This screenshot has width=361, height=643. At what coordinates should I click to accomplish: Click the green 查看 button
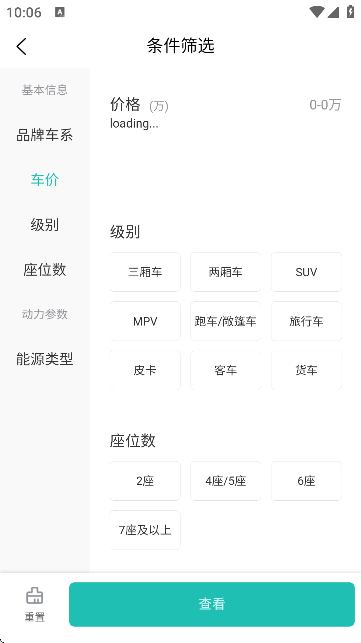click(x=212, y=604)
